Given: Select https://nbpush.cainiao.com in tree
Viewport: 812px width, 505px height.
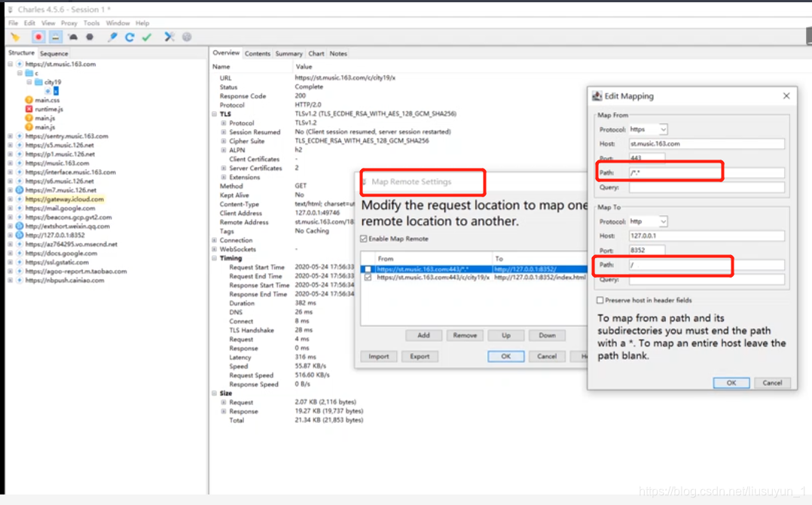Looking at the screenshot, I should click(x=65, y=280).
